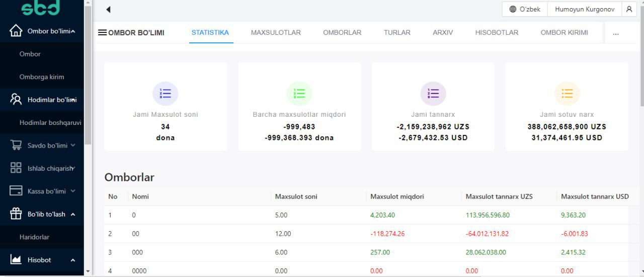This screenshot has width=644, height=277.
Task: Click the -2,159,238,962 UZS value
Action: 433,126
